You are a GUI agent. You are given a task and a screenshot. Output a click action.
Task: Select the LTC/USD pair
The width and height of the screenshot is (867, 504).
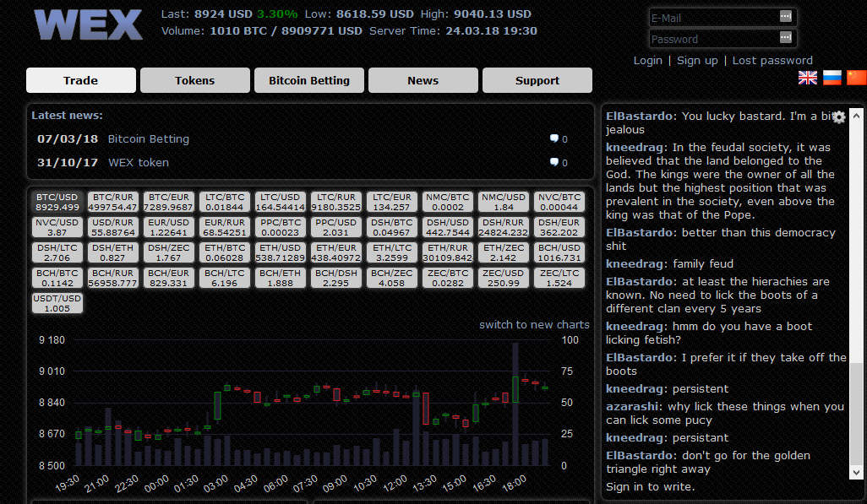pyautogui.click(x=281, y=202)
